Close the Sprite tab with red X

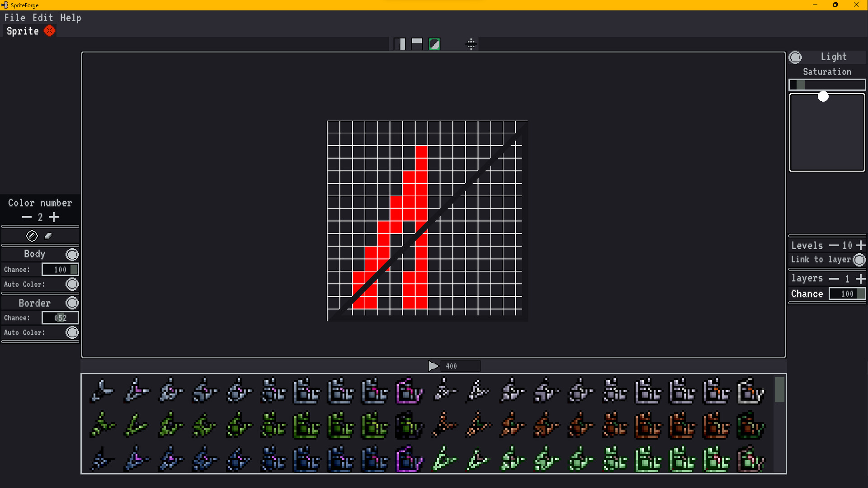point(50,31)
